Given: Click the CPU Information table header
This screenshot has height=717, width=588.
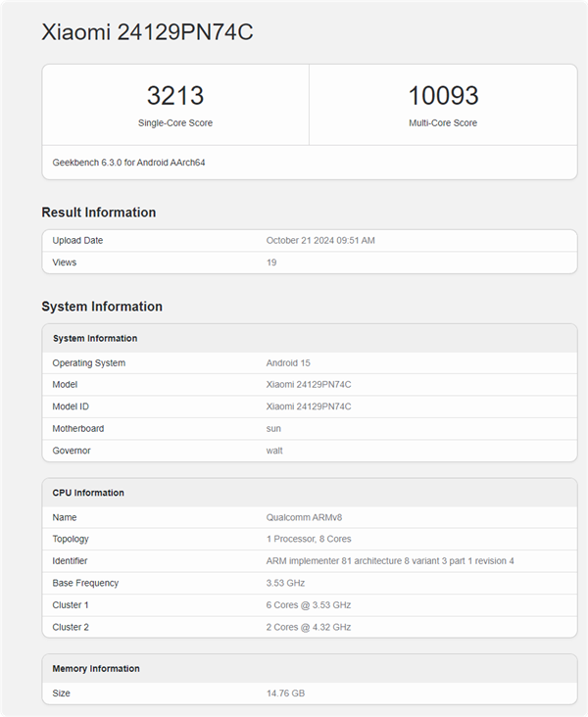Looking at the screenshot, I should (88, 493).
